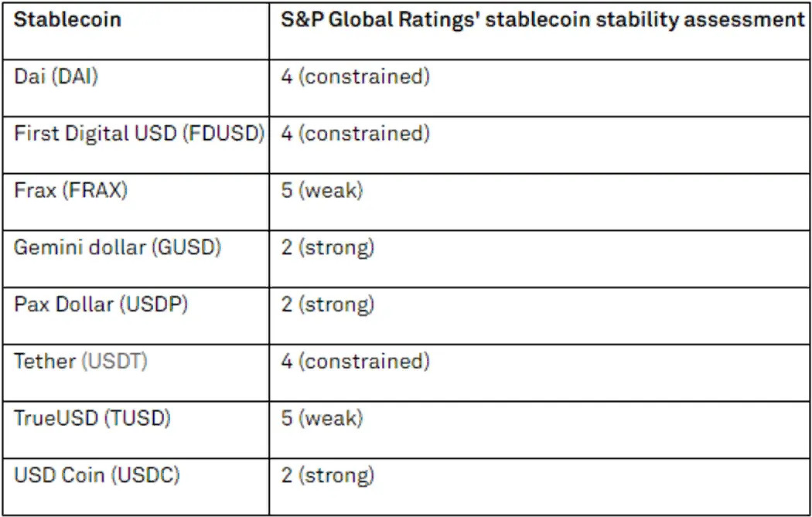
Task: Click the gray (USDT) ticker text
Action: [x=114, y=362]
